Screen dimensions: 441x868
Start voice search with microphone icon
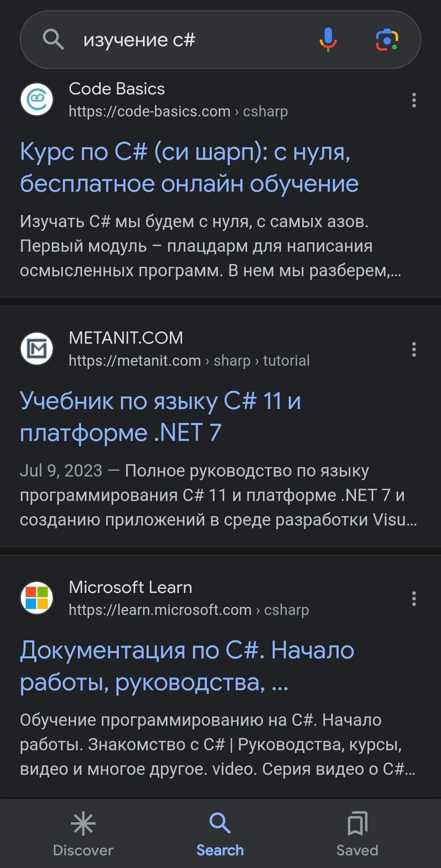328,40
